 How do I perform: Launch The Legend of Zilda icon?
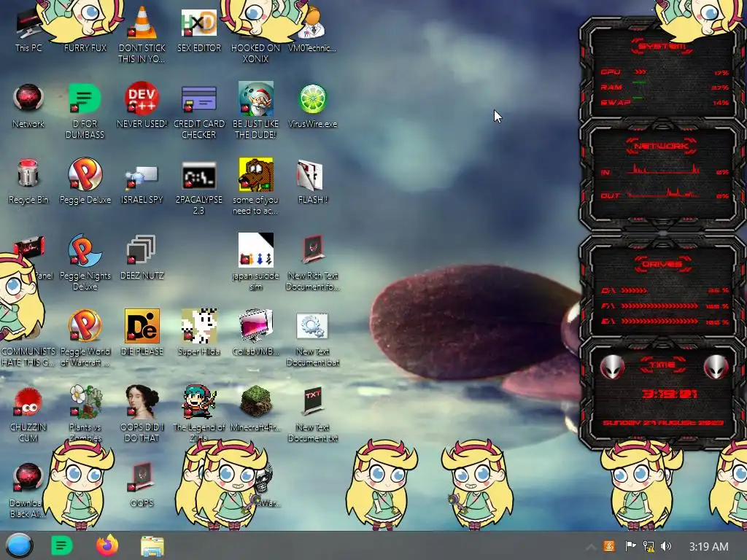[198, 413]
